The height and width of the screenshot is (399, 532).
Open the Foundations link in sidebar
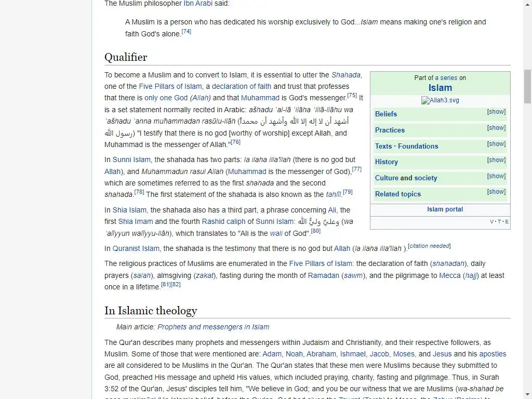point(418,146)
